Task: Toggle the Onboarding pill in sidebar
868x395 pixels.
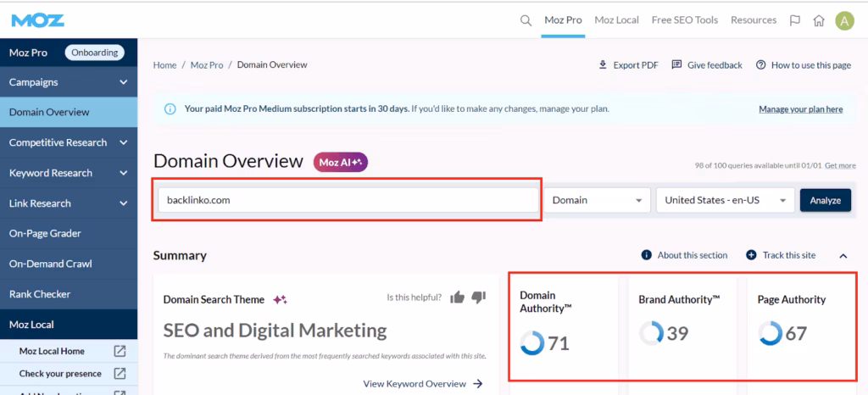Action: (94, 53)
